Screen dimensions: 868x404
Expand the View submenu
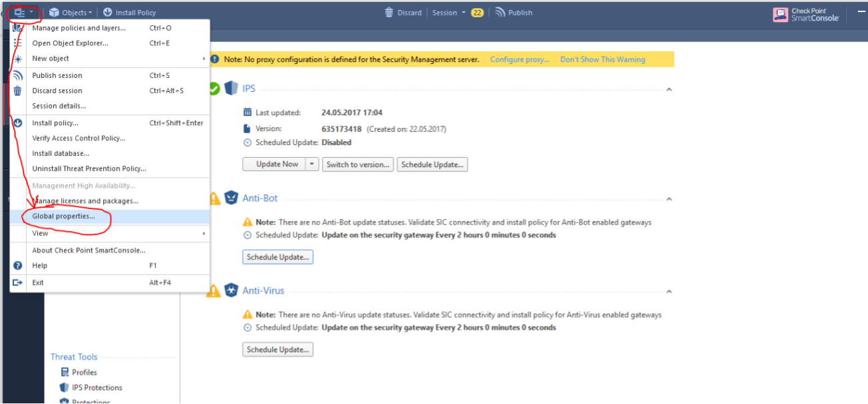(x=110, y=234)
